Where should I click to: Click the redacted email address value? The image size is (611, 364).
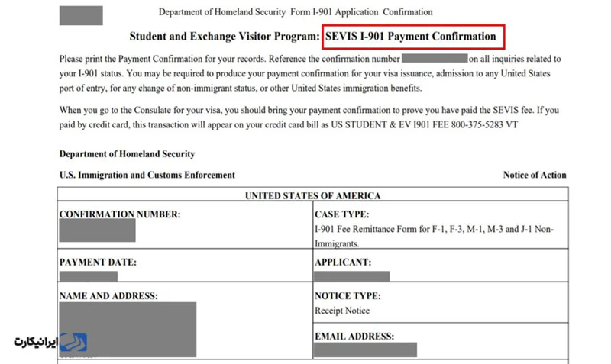(x=366, y=350)
